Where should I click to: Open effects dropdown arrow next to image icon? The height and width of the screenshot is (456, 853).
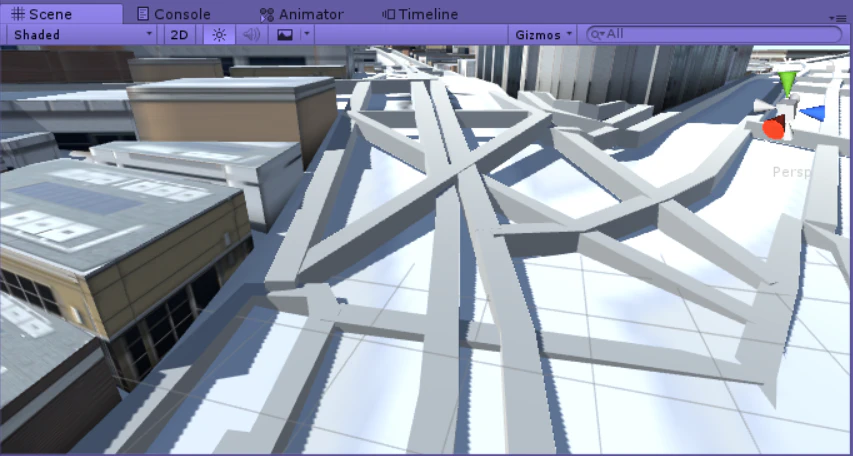pyautogui.click(x=307, y=34)
